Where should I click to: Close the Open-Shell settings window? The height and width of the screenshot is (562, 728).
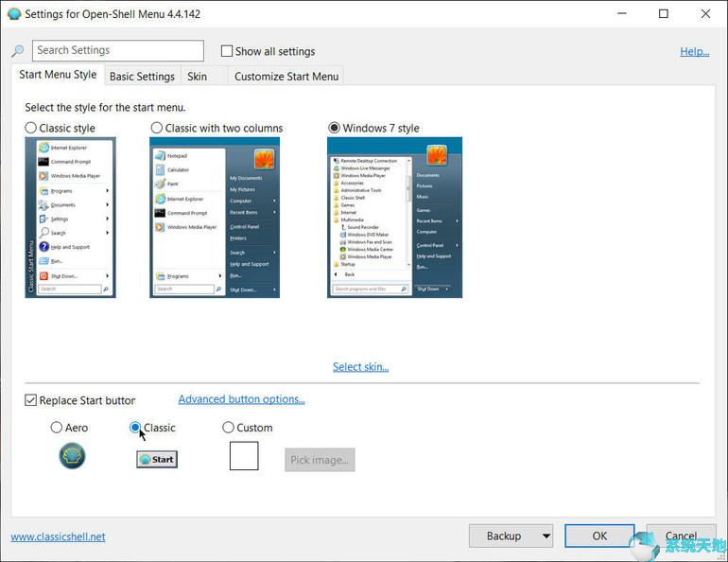705,14
